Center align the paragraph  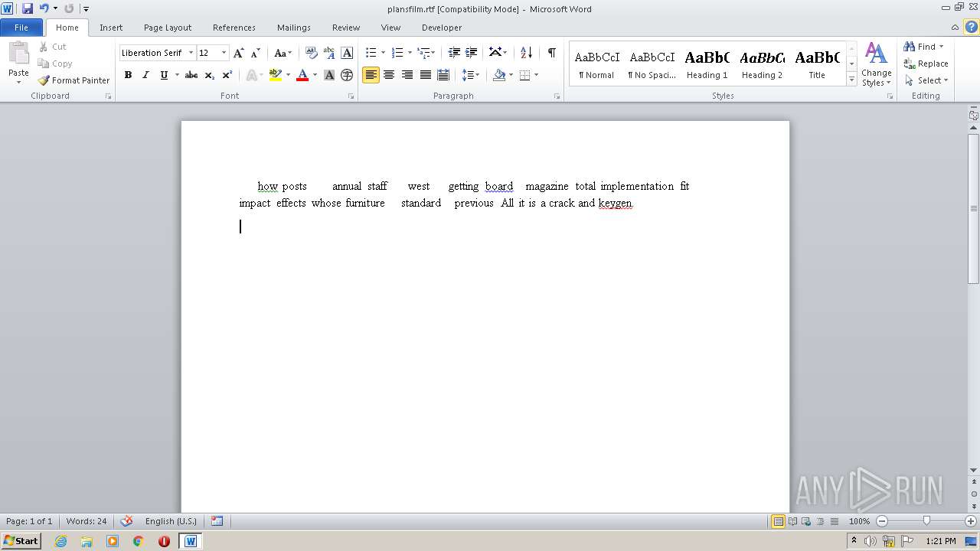[x=389, y=75]
